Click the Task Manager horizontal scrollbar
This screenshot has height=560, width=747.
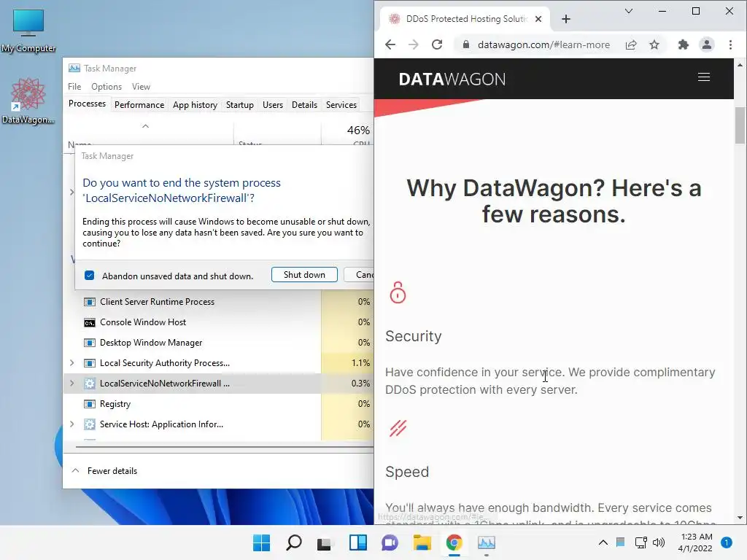tap(224, 447)
